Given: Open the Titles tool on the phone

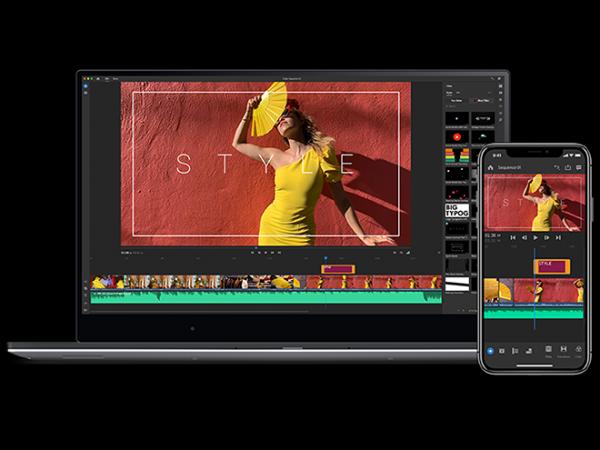Looking at the screenshot, I should click(x=548, y=351).
